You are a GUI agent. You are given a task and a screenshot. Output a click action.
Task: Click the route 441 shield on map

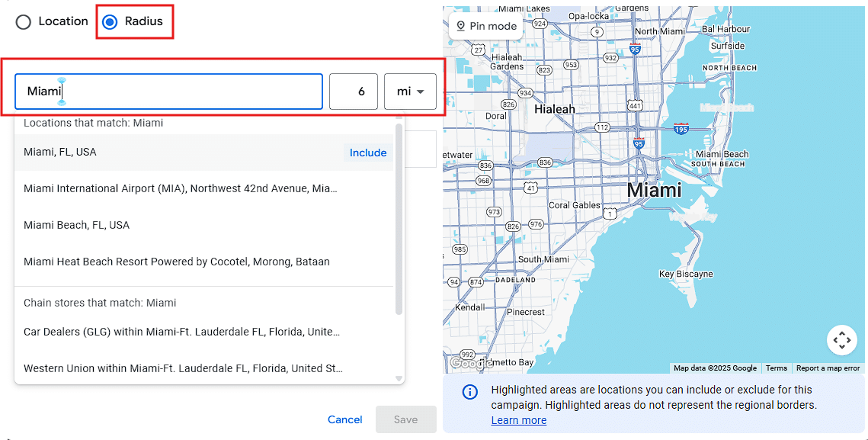635,105
